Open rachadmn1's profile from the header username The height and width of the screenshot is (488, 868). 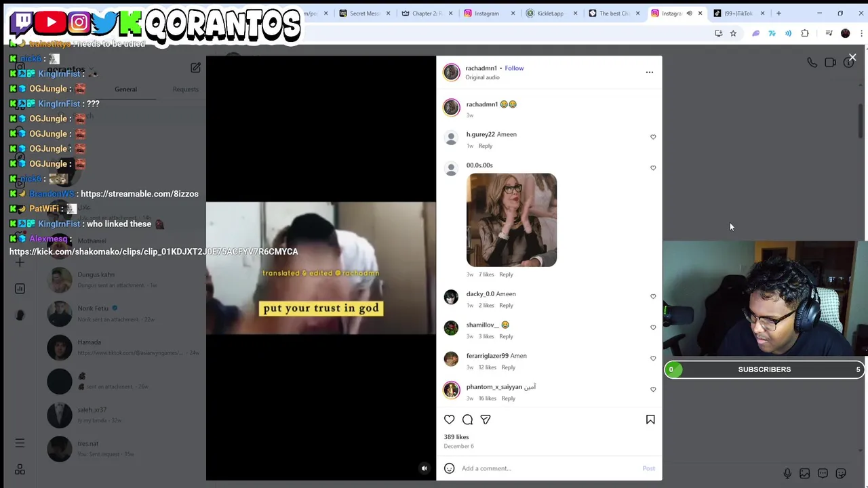[x=481, y=68]
